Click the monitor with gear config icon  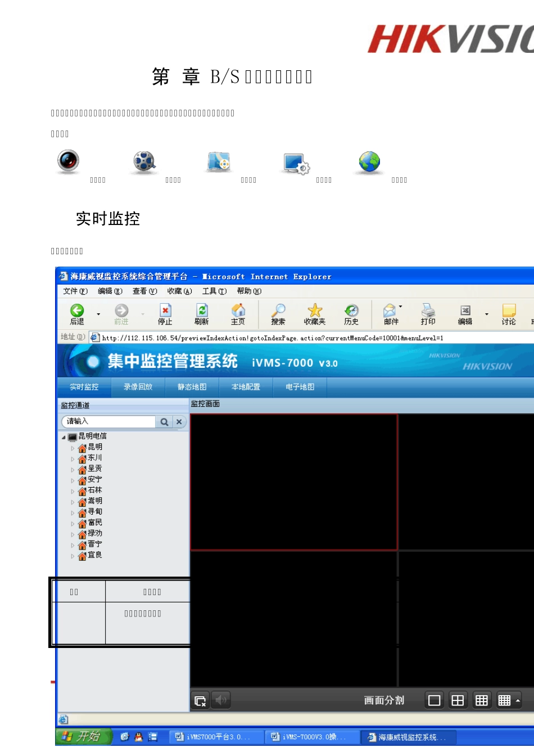pyautogui.click(x=296, y=163)
